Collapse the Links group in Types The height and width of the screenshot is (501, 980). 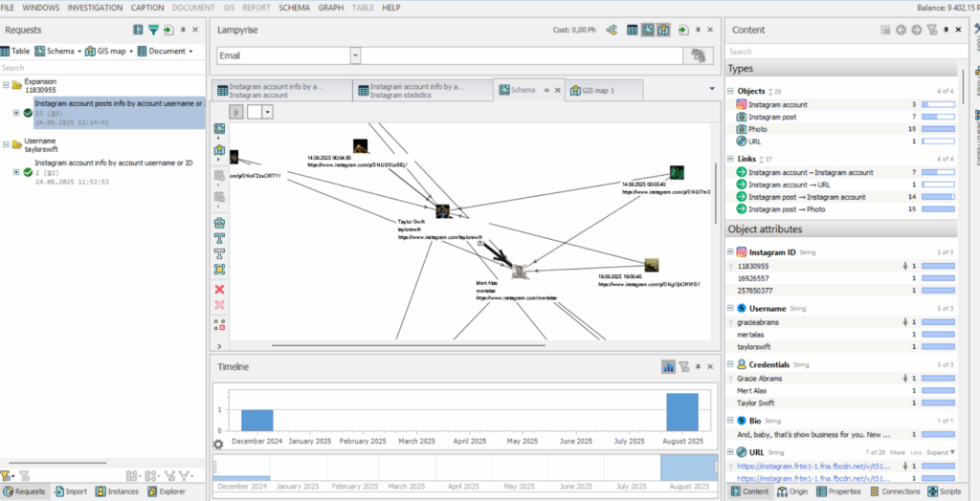click(x=730, y=159)
